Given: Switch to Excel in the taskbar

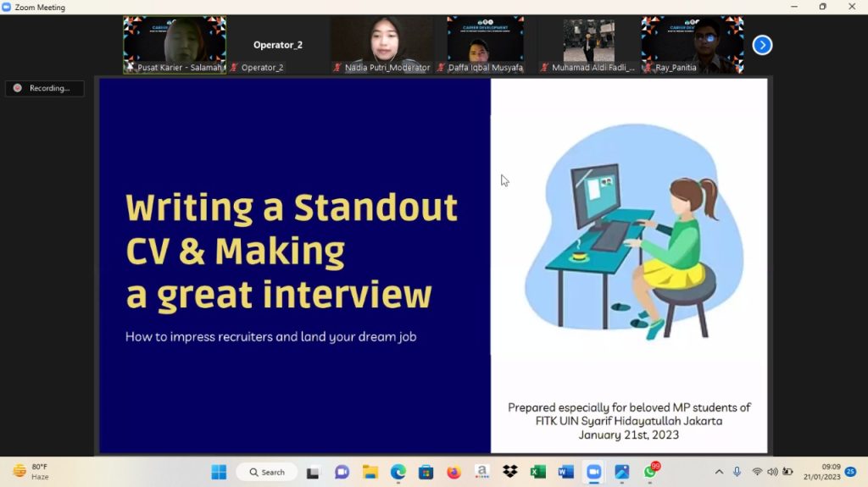Looking at the screenshot, I should click(x=537, y=472).
